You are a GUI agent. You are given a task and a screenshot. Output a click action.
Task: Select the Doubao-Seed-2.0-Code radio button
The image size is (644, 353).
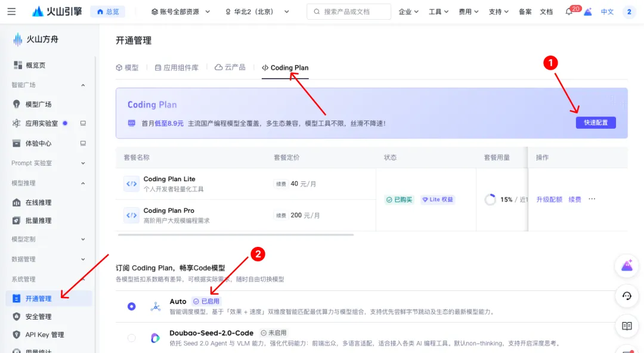(x=131, y=338)
